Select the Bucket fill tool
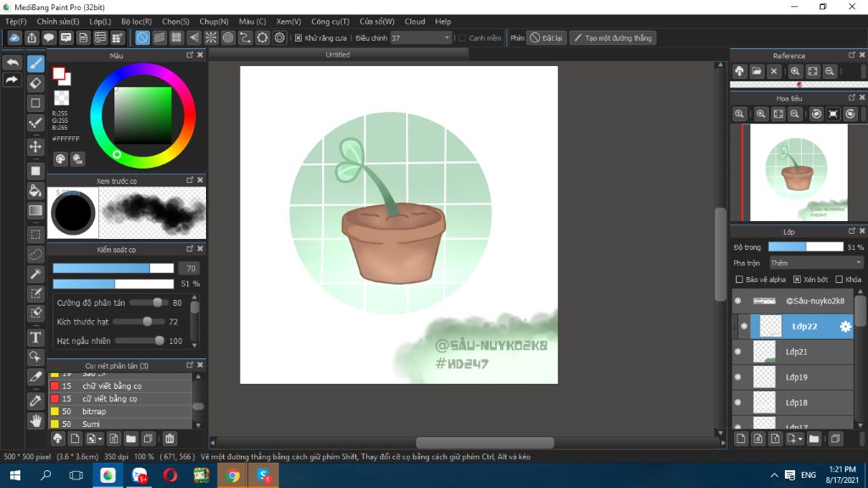Viewport: 868px width, 488px height. (36, 191)
